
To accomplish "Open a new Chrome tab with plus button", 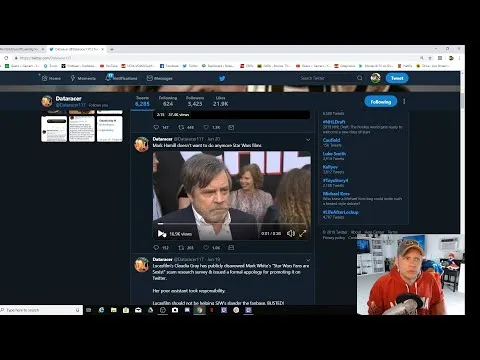I will tap(112, 49).
